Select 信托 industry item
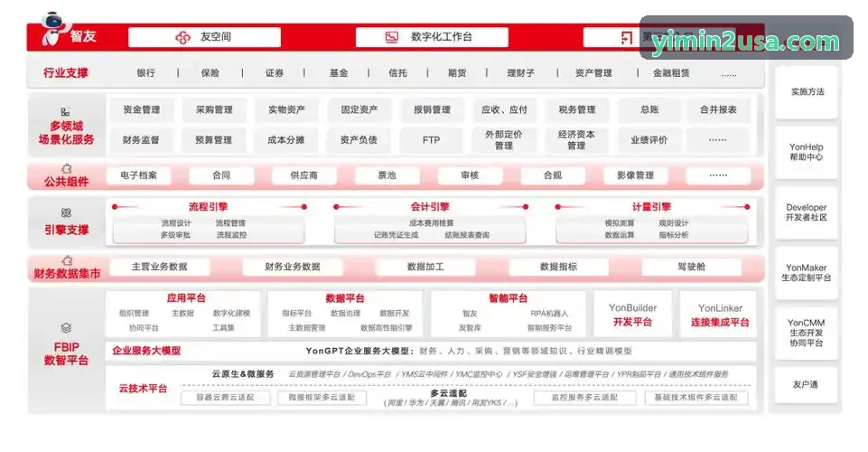 tap(398, 73)
